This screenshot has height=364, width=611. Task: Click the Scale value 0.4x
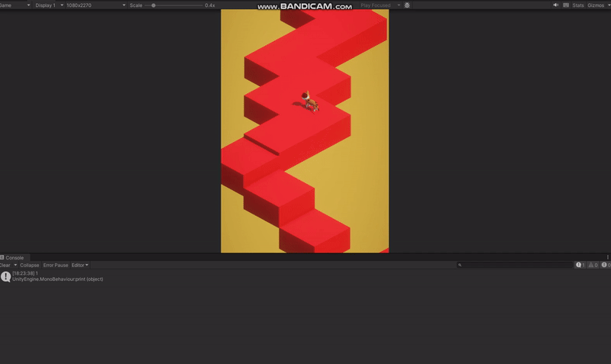coord(210,5)
